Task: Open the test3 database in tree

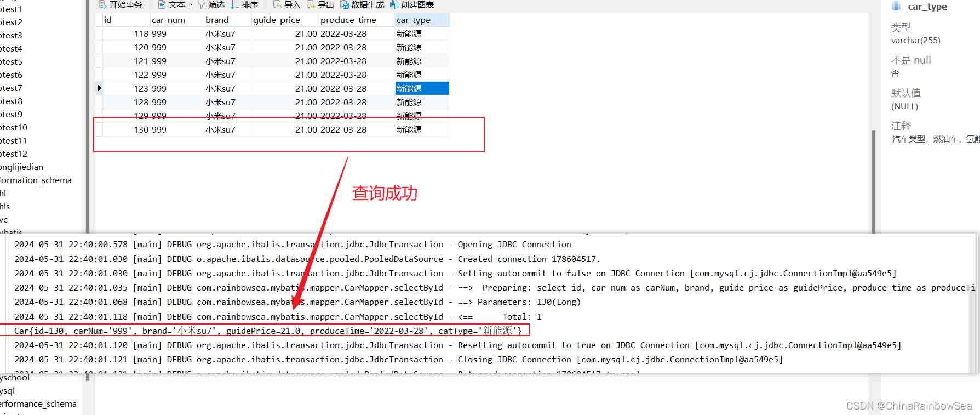Action: tap(11, 36)
